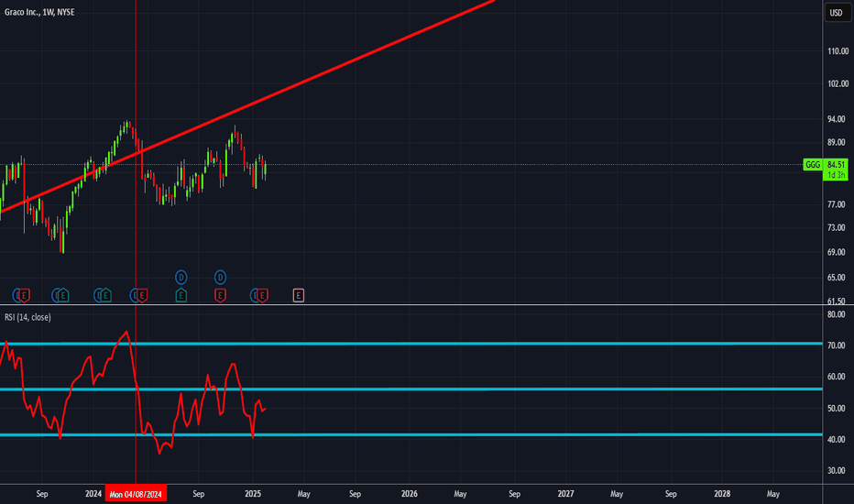Click red earnings marker near 2025 label
The image size is (854, 504).
pyautogui.click(x=262, y=295)
